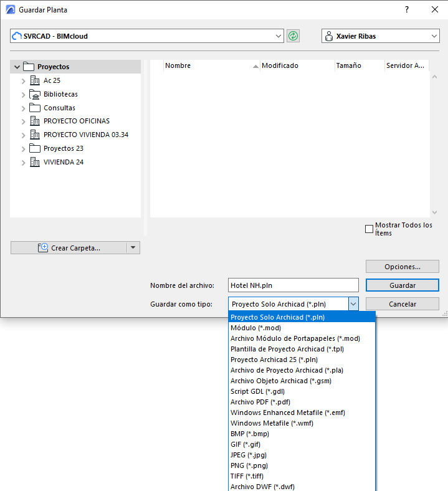Close the Guardar Planta dialog

[435, 10]
